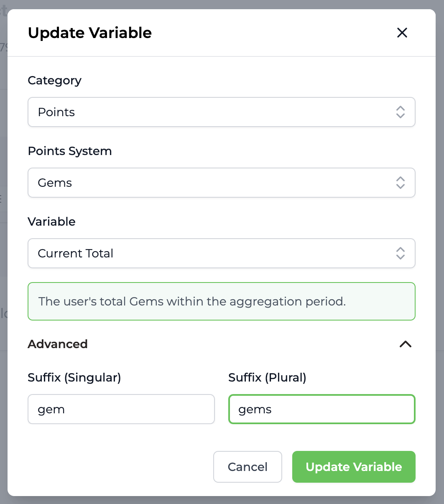Click the green aggregation period description box
Screen dimensions: 444x504
221,301
